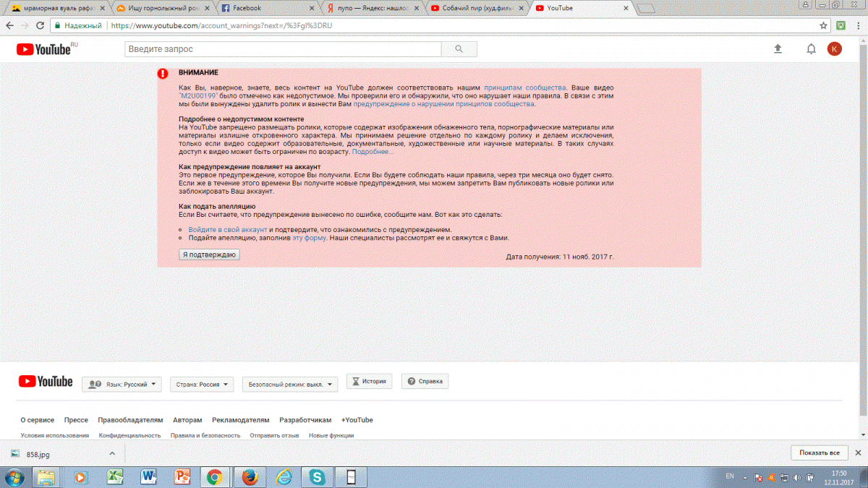The image size is (868, 488).
Task: Click 'Конфиденциальность' footer link
Action: pyautogui.click(x=129, y=435)
